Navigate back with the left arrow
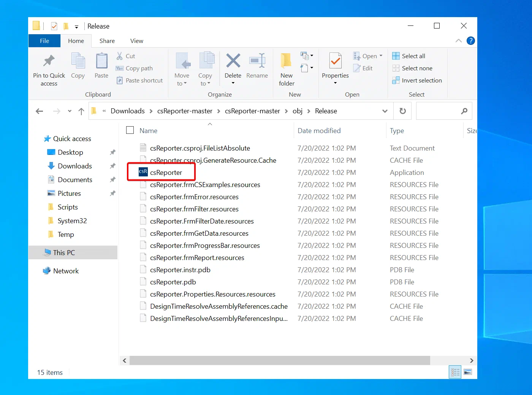The image size is (532, 395). click(40, 111)
